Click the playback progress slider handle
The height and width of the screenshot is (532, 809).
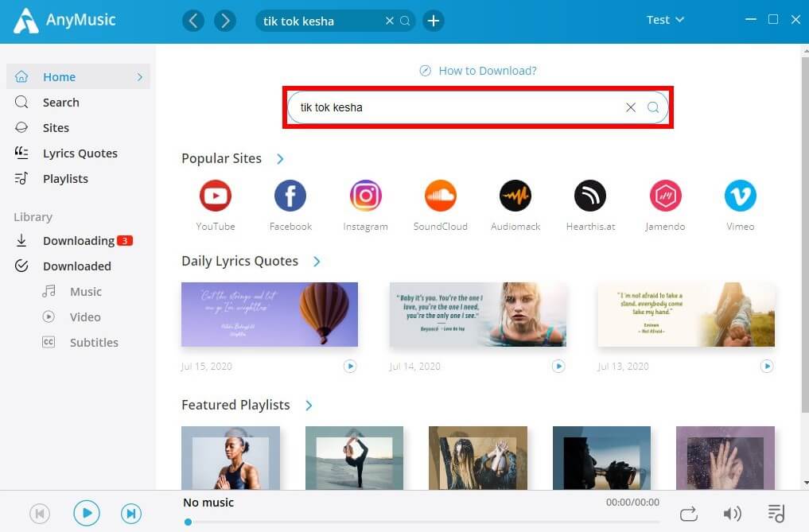(x=189, y=522)
